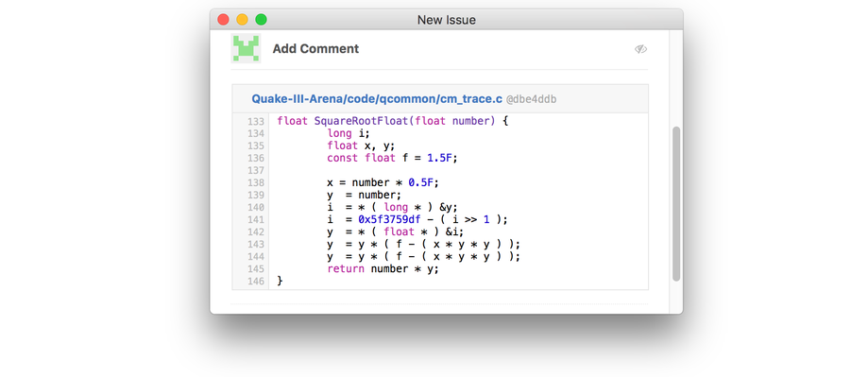
Task: Click the green pixel avatar icon
Action: (246, 48)
